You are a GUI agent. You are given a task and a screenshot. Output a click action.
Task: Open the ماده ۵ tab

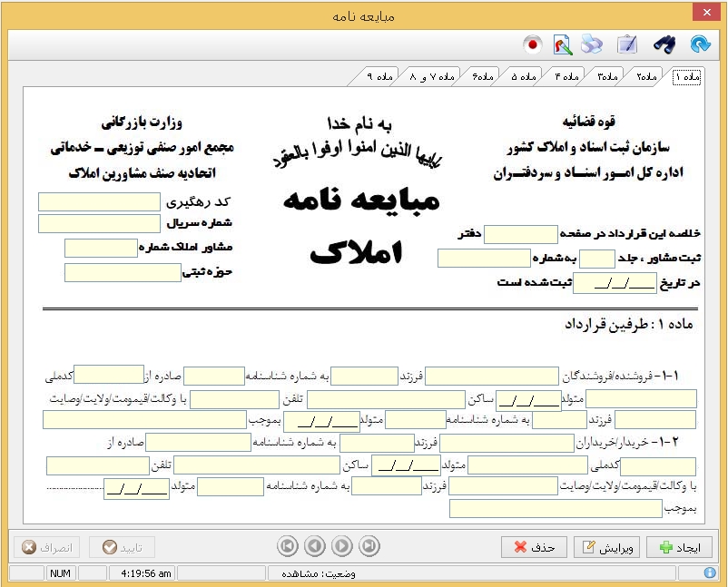[524, 76]
